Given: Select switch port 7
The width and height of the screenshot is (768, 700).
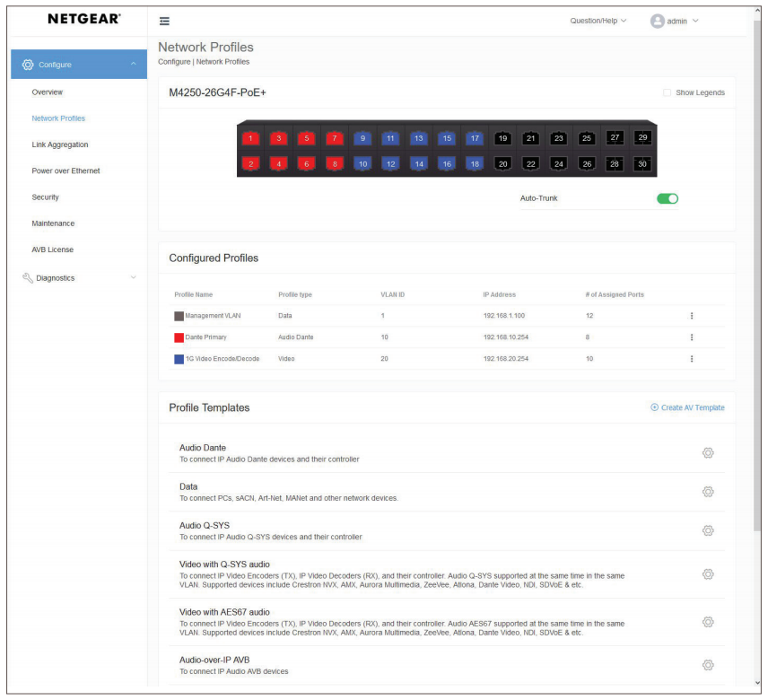Looking at the screenshot, I should point(335,138).
